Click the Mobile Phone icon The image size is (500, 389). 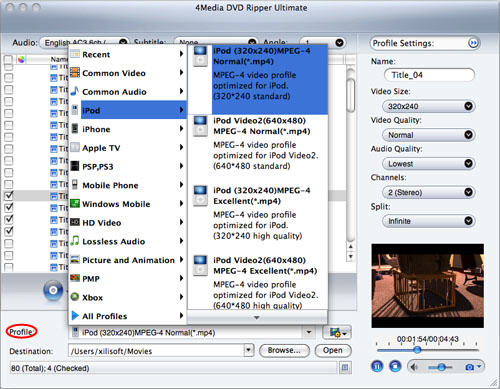(75, 184)
